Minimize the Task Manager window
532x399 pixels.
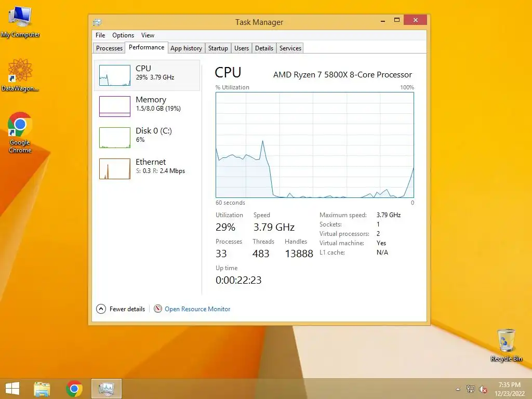click(383, 21)
